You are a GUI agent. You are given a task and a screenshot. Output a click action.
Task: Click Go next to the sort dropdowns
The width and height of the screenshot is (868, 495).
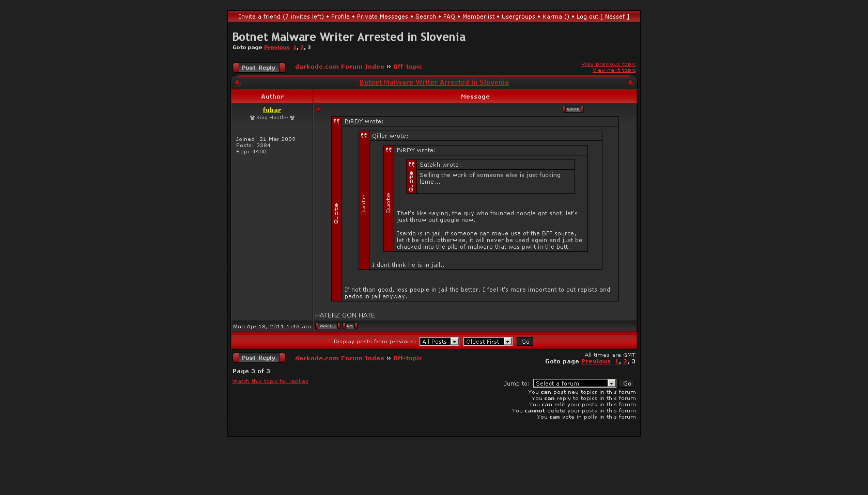click(525, 342)
